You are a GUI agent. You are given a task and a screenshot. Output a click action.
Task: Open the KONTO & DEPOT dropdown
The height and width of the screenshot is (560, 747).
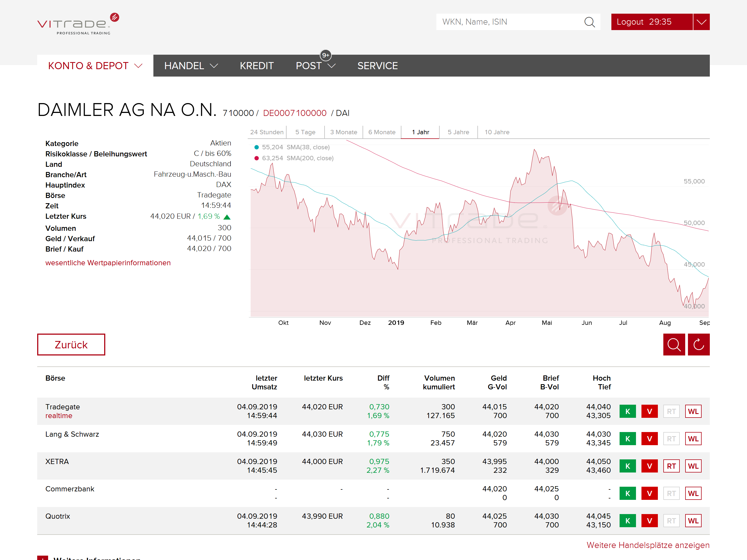pos(95,66)
